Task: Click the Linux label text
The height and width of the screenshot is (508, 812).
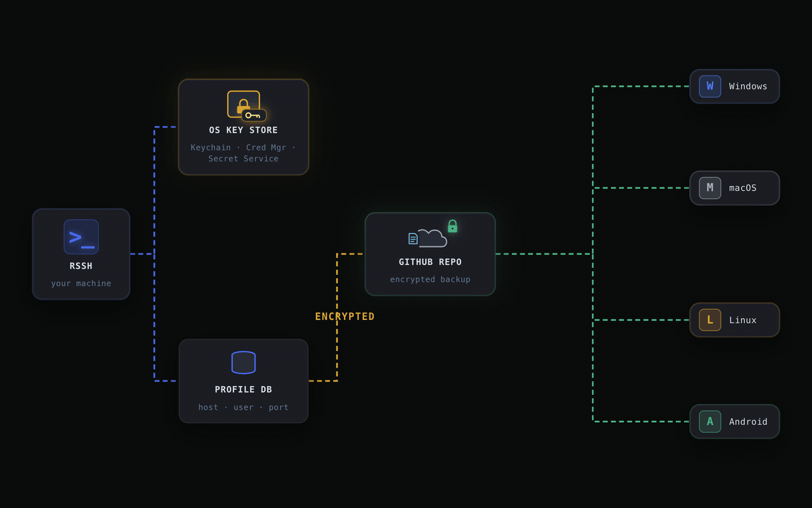Action: [x=743, y=320]
